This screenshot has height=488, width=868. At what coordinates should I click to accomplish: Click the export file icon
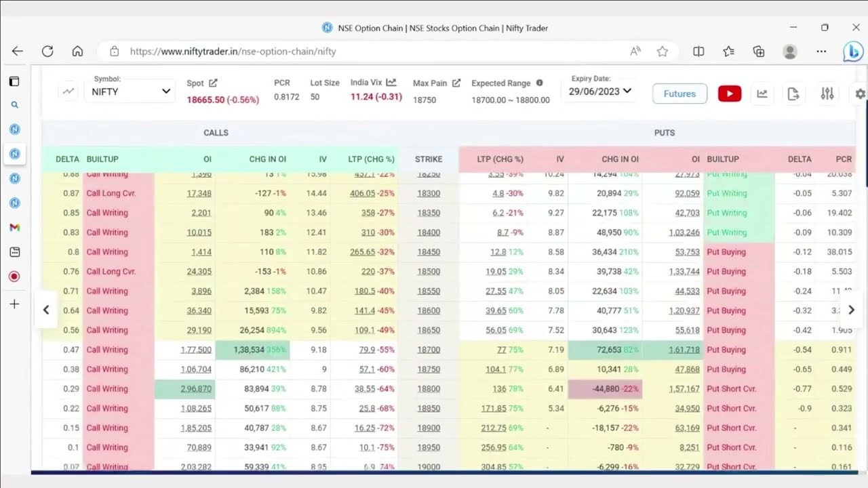pos(793,94)
